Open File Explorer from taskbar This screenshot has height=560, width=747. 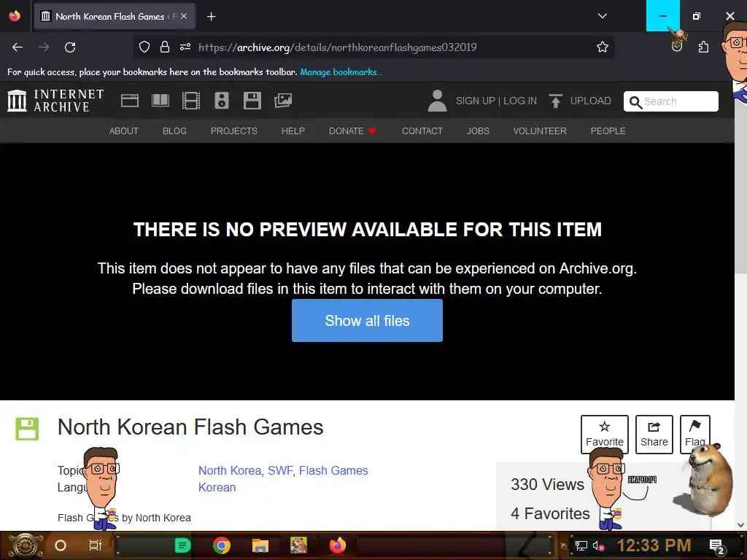(x=260, y=545)
